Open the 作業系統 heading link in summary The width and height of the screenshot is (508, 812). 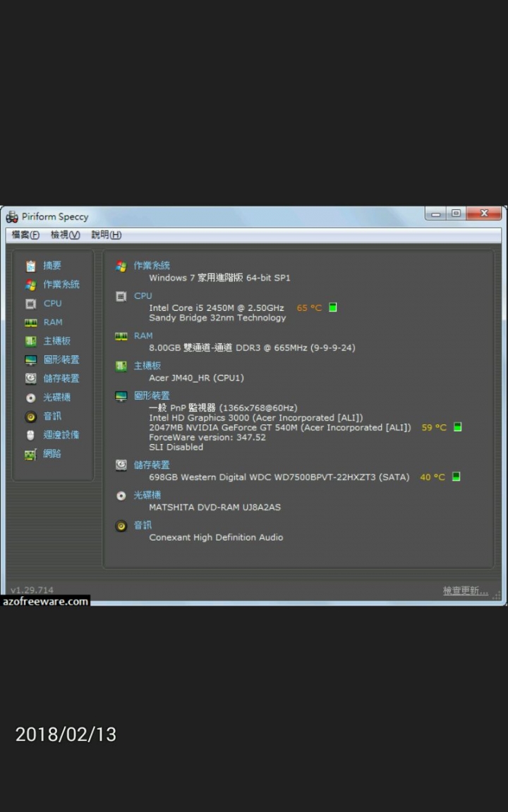(x=152, y=266)
